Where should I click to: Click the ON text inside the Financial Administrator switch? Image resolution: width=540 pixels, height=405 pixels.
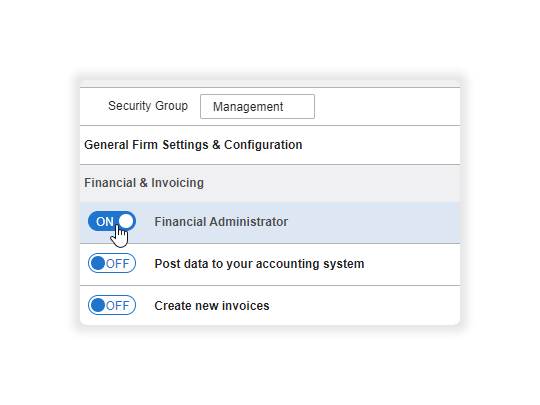[x=105, y=222]
